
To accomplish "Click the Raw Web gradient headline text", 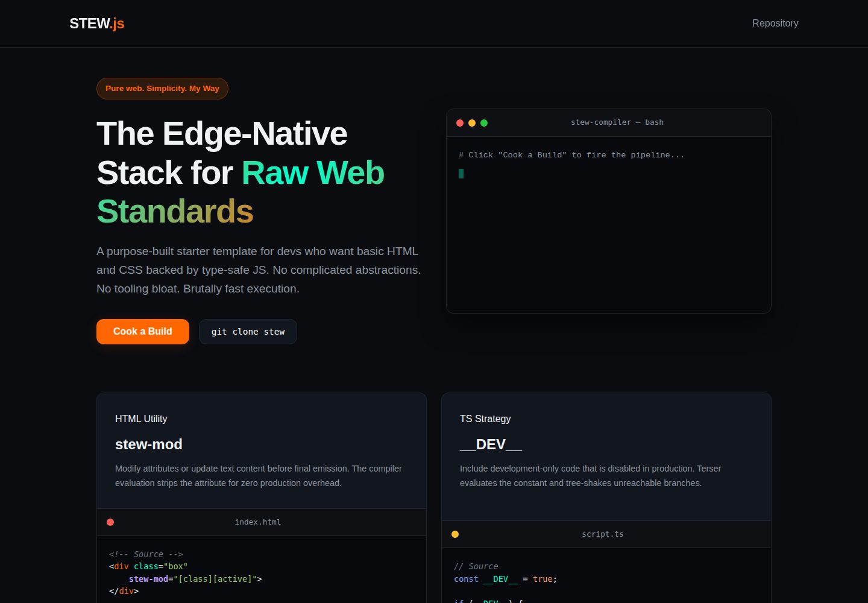I will coord(313,172).
